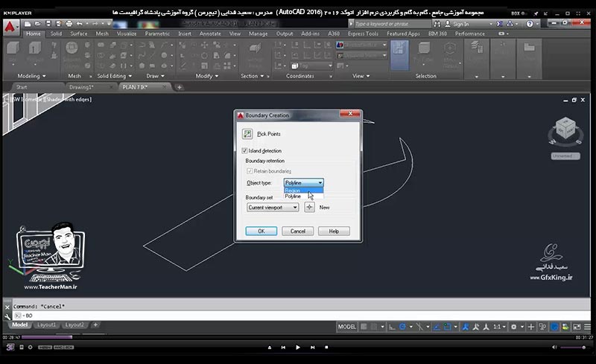Switch to the Surface ribbon tab
Viewport: 596px width, 364px height.
click(x=79, y=33)
